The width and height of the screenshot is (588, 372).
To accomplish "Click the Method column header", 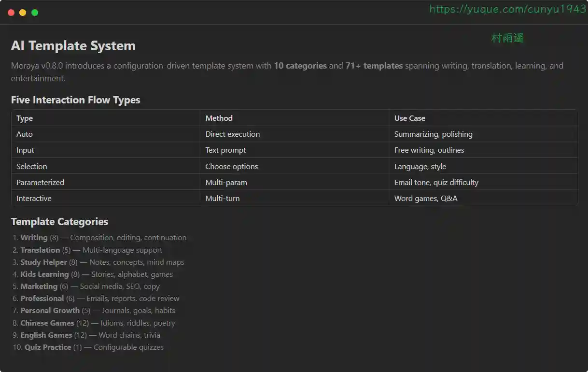I will (219, 118).
